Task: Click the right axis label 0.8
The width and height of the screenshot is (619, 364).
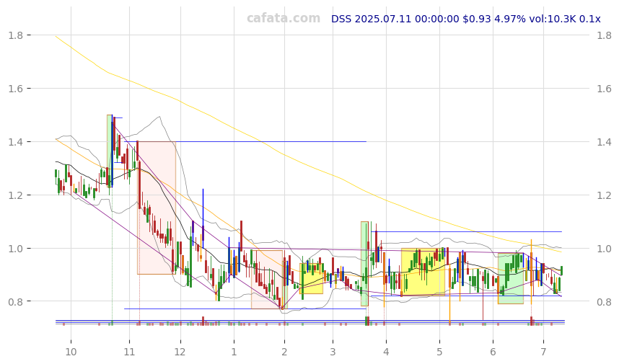Action: coord(605,302)
